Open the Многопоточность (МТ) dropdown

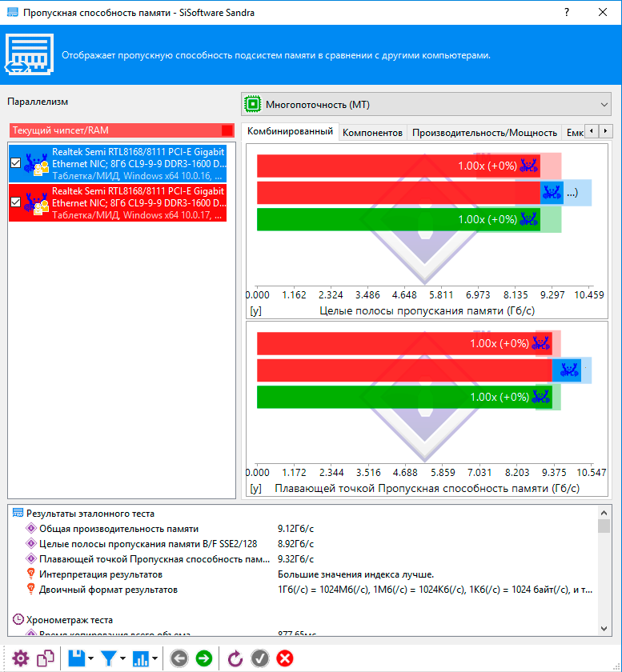pos(425,105)
